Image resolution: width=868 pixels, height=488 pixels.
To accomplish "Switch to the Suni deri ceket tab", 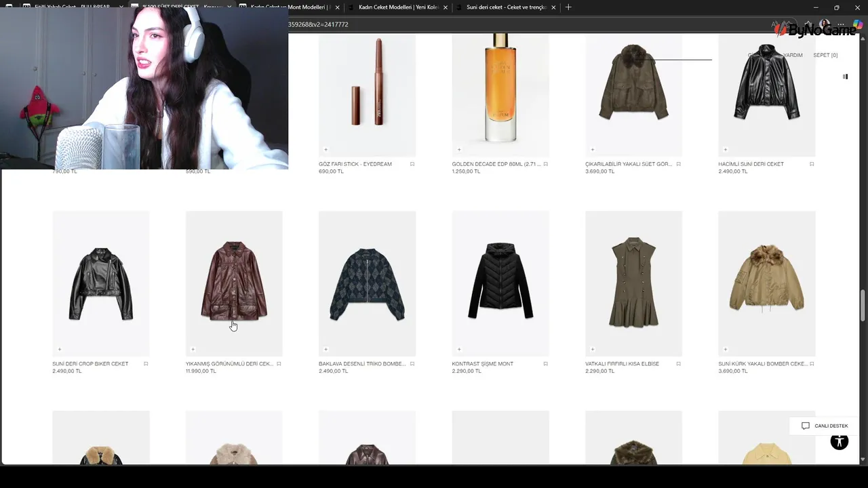I will tap(505, 7).
